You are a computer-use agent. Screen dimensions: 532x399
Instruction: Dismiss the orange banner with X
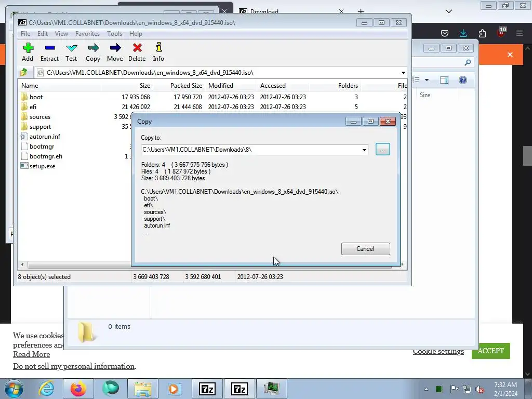(510, 55)
